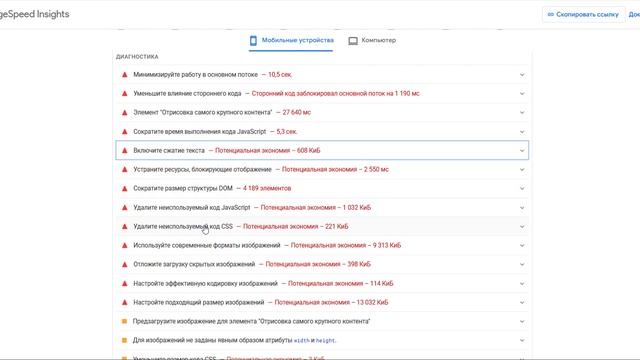Expand chevron for Уменьшите влияние стороннего кода

[522, 93]
